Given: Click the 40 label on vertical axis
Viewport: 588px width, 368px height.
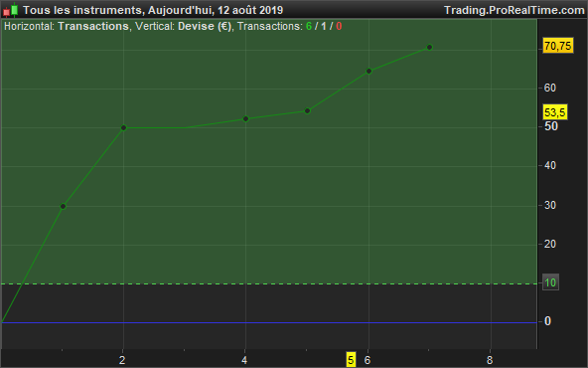Looking at the screenshot, I should (x=549, y=165).
